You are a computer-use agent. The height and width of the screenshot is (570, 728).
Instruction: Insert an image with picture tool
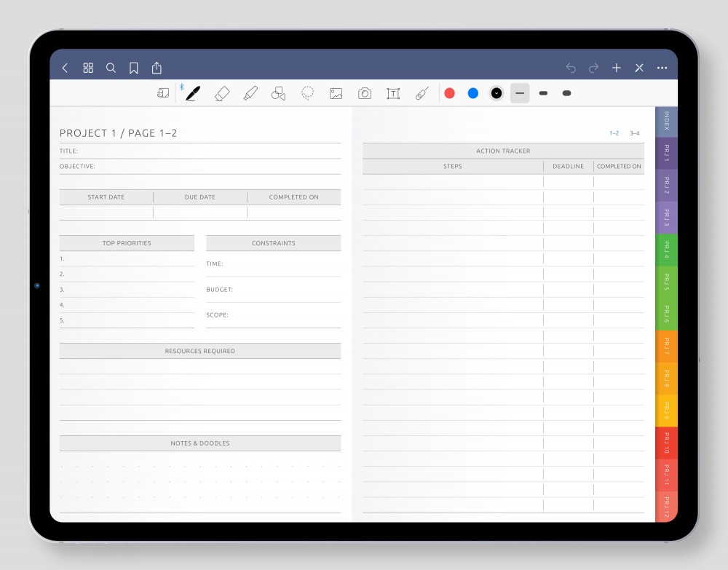(336, 94)
